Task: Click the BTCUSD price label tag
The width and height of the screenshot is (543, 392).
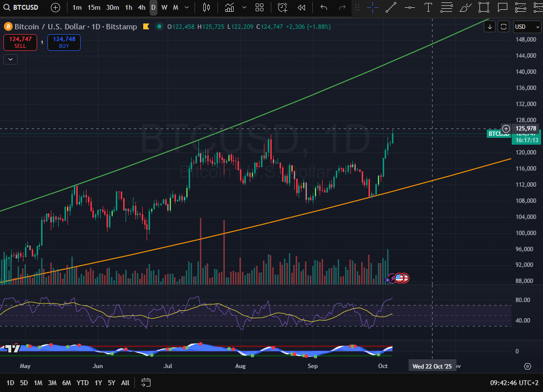Action: point(499,134)
